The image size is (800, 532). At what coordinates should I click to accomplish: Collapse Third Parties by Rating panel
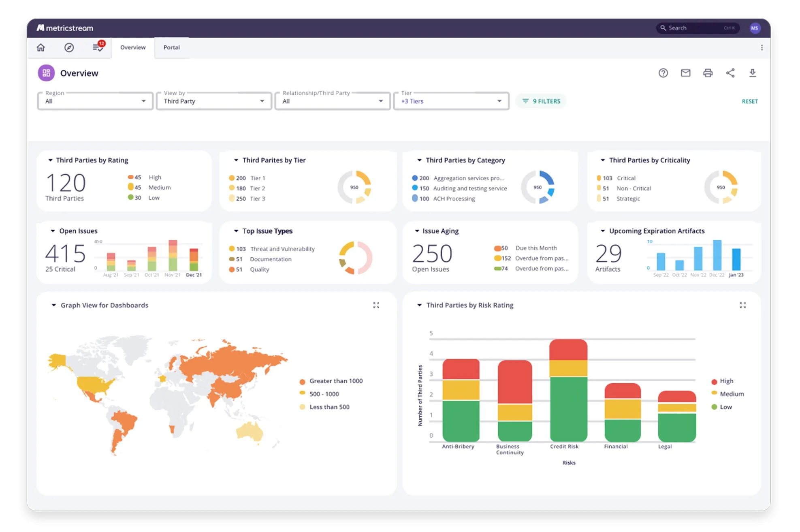50,160
